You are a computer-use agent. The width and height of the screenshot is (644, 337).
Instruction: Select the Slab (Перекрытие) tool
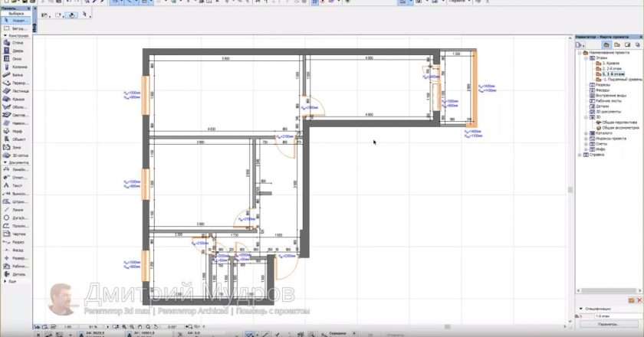[15, 83]
